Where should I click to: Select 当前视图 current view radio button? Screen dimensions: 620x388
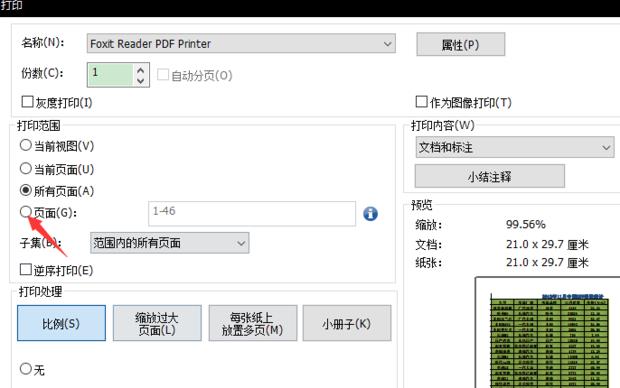[26, 145]
